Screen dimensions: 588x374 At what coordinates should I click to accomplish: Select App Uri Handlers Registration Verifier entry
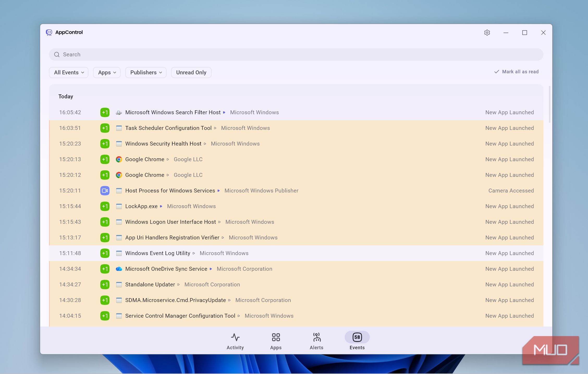pos(296,238)
